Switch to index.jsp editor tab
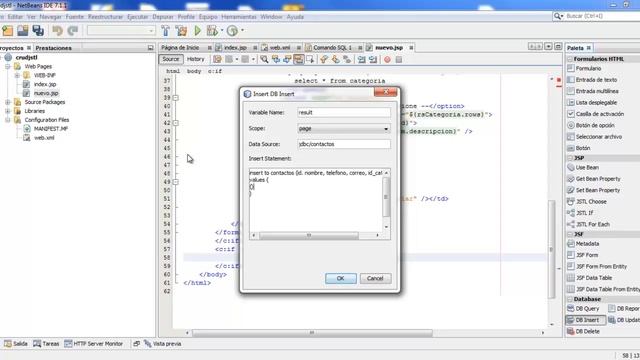Screen dimensions: 640x360 tap(236, 48)
